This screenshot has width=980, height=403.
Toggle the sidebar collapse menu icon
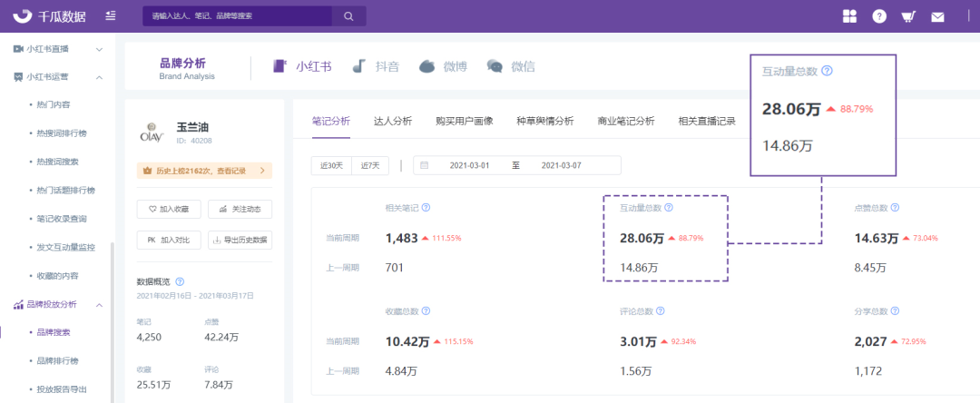(x=111, y=15)
